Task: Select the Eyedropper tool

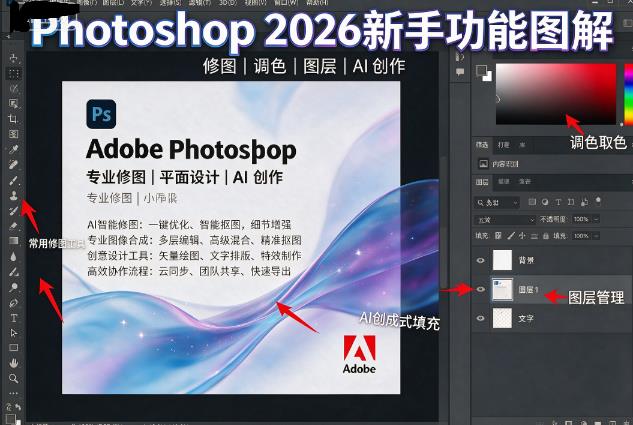Action: (x=14, y=149)
